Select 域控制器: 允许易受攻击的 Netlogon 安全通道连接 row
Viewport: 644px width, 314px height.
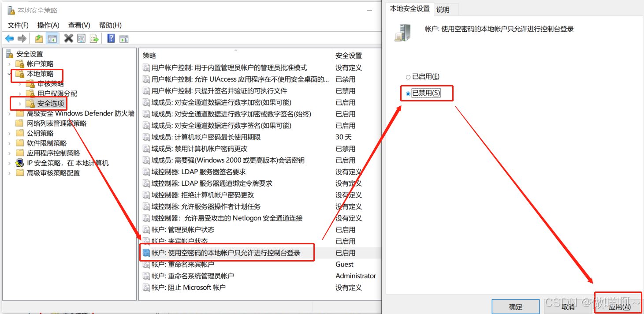pos(260,218)
